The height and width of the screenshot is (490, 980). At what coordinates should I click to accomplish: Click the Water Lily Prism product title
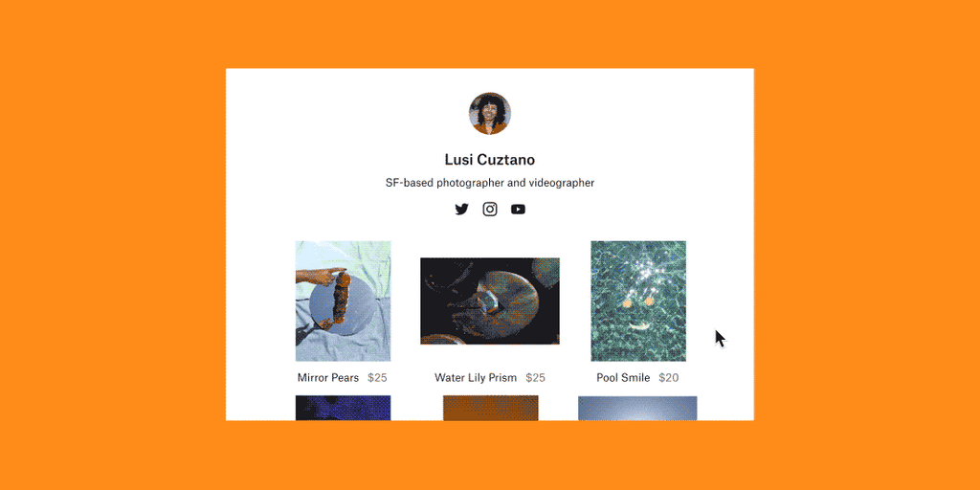476,377
